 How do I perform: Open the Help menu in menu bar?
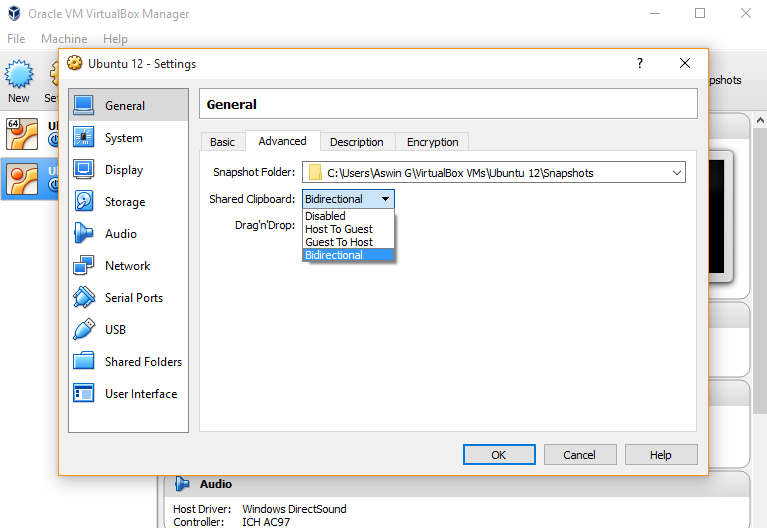[x=115, y=39]
